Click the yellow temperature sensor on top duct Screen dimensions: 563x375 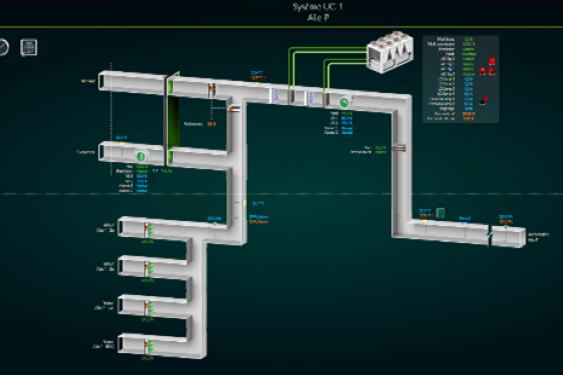(257, 84)
